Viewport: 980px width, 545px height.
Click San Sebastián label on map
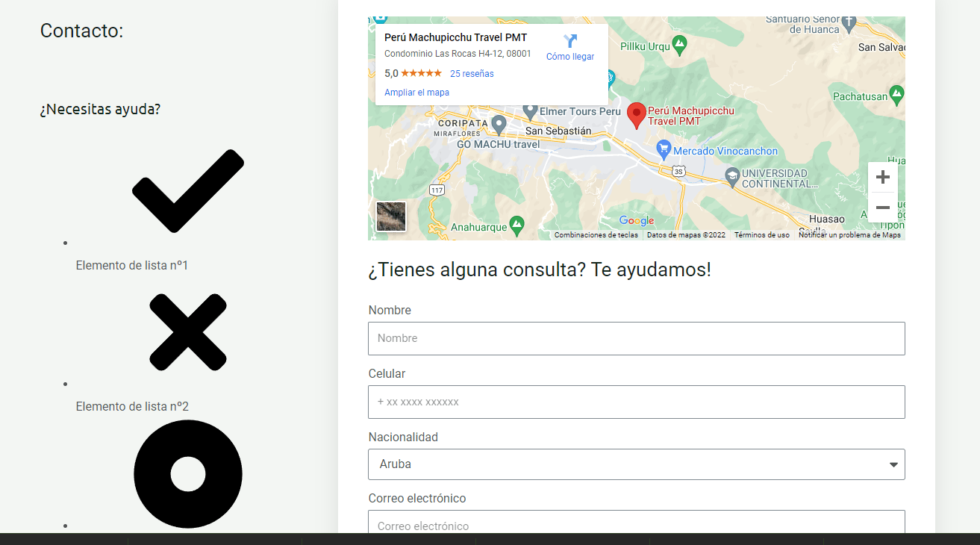click(x=558, y=131)
